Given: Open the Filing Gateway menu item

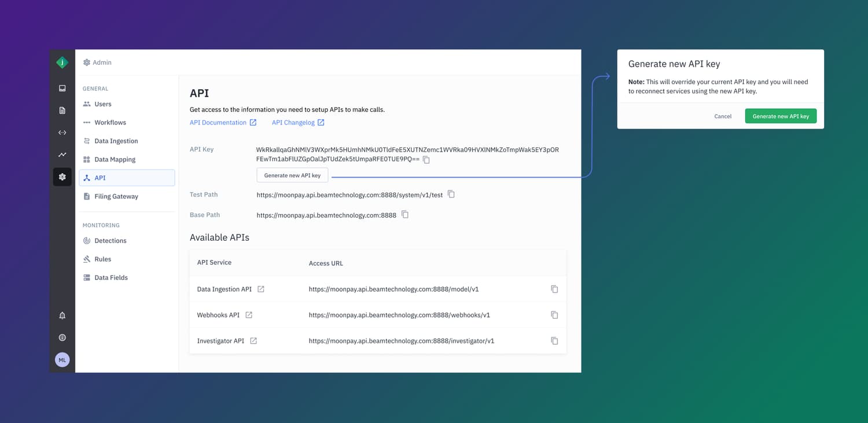Looking at the screenshot, I should 127,196.
